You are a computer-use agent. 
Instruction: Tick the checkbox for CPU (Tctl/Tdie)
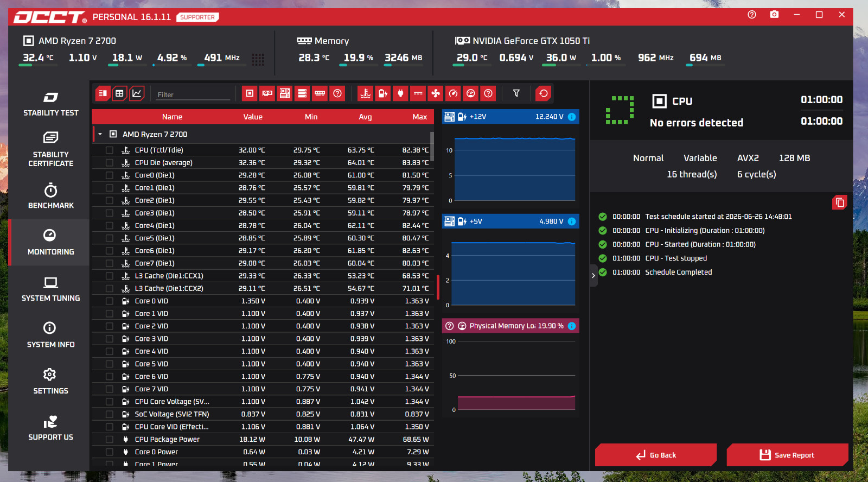pos(110,150)
